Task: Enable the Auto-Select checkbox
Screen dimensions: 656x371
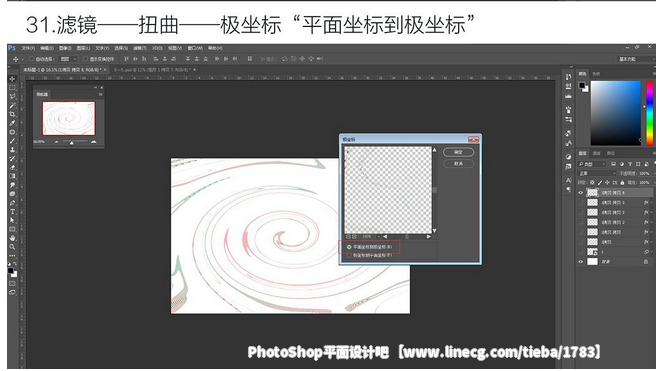Action: click(32, 59)
